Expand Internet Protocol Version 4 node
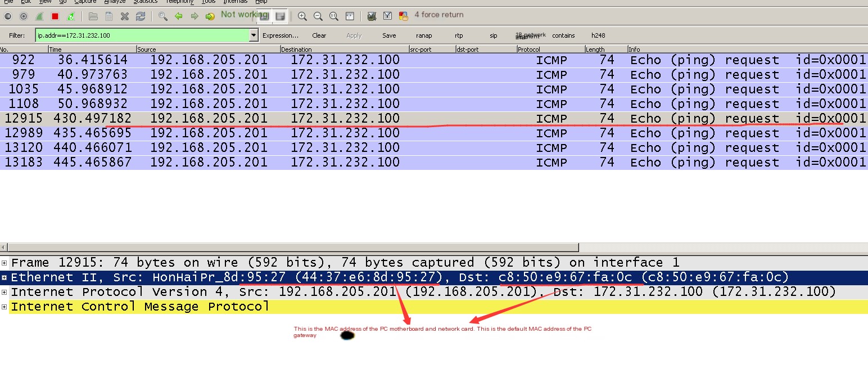868x373 pixels. pyautogui.click(x=4, y=292)
